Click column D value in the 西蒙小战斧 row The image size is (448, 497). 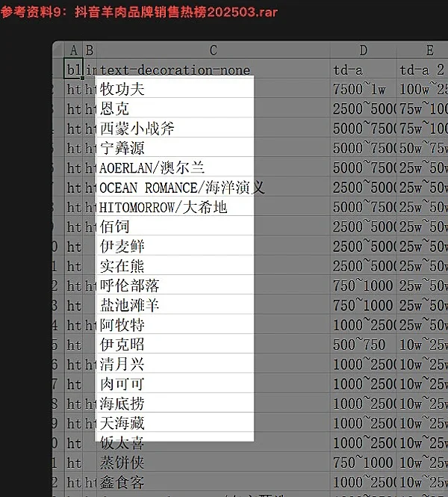(363, 129)
